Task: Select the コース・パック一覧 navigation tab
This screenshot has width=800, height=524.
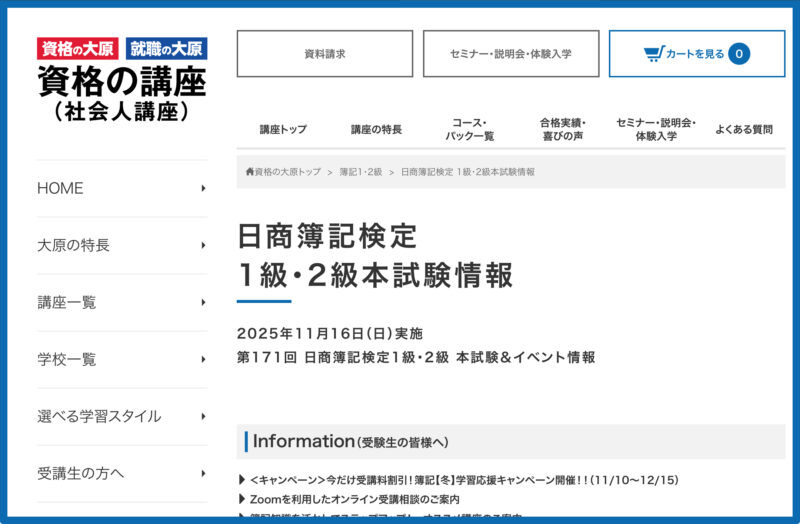Action: point(469,130)
